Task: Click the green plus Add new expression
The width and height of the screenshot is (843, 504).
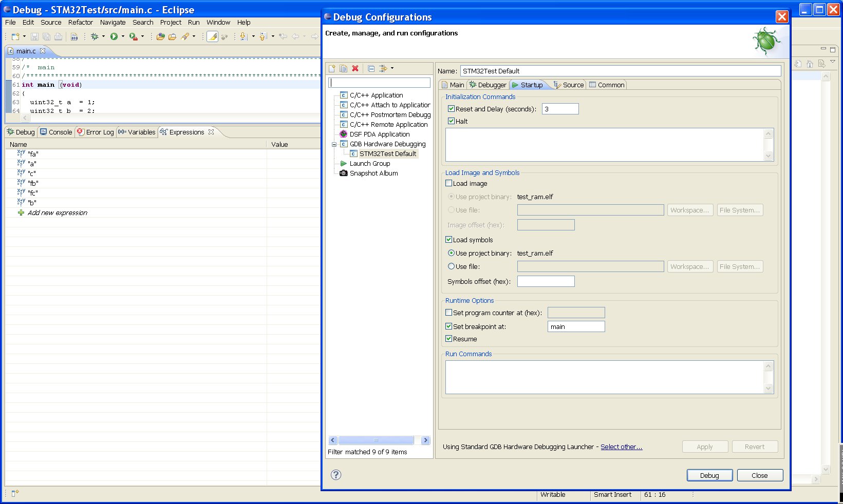Action: pyautogui.click(x=21, y=212)
